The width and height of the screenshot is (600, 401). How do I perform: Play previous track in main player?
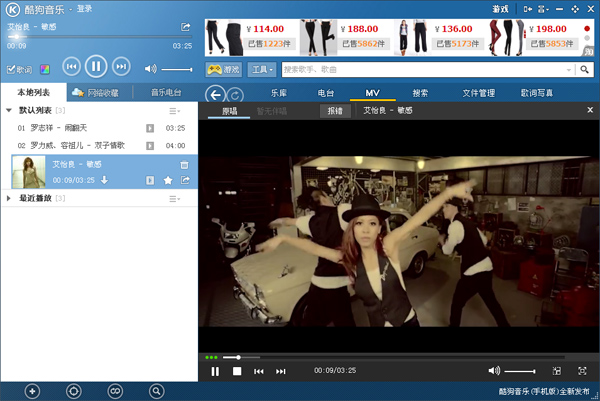click(72, 67)
